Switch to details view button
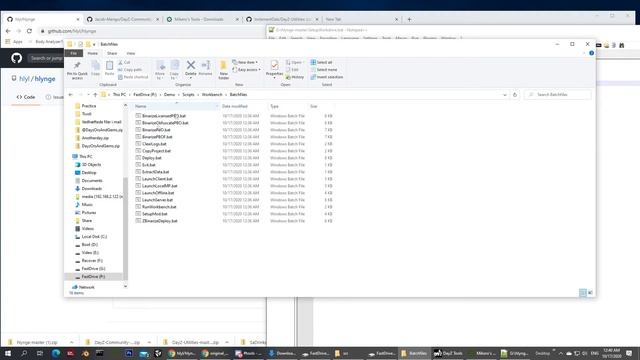The width and height of the screenshot is (640, 360). [x=583, y=293]
